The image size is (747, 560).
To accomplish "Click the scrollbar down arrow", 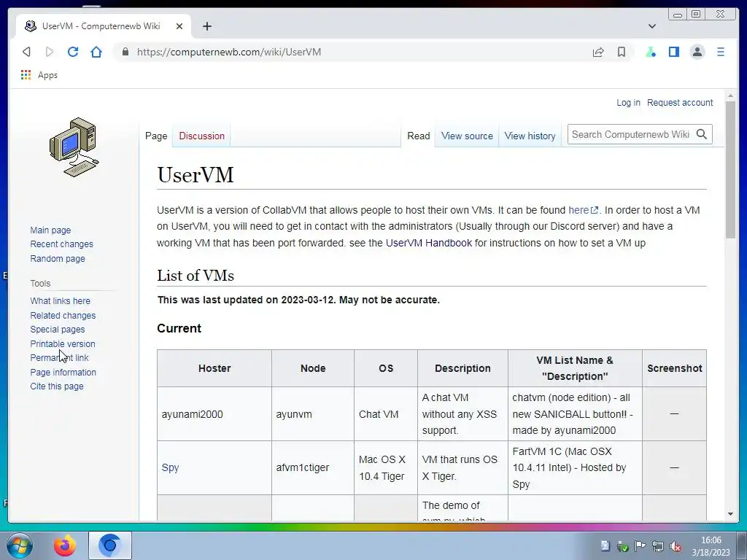I will [x=730, y=514].
